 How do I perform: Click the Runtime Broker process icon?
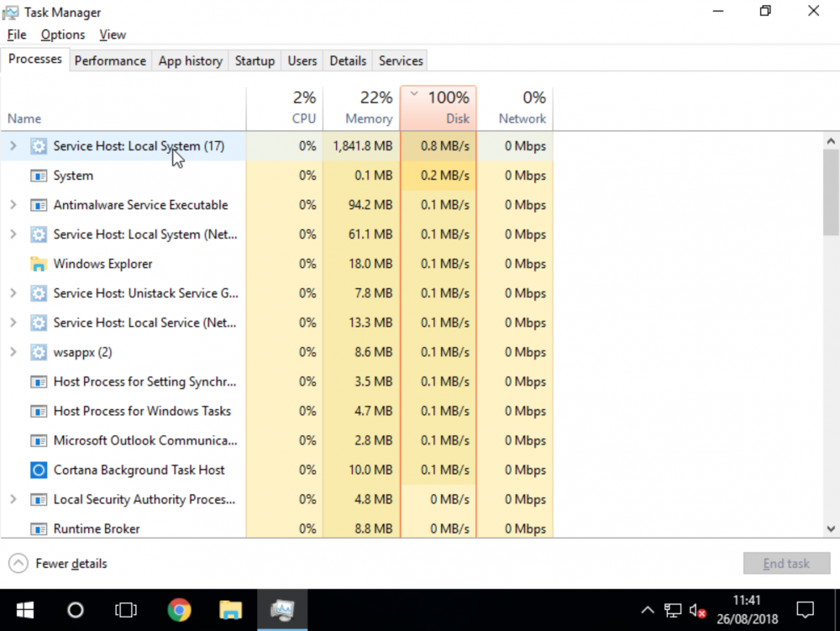[x=39, y=529]
